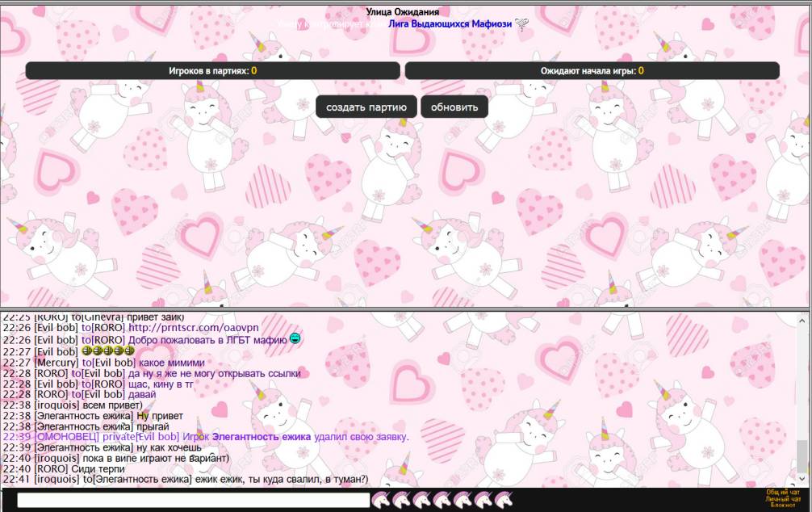Image resolution: width=812 pixels, height=512 pixels.
Task: Click [RORO] in the 'да ну я же не могу' message
Action: tap(51, 373)
